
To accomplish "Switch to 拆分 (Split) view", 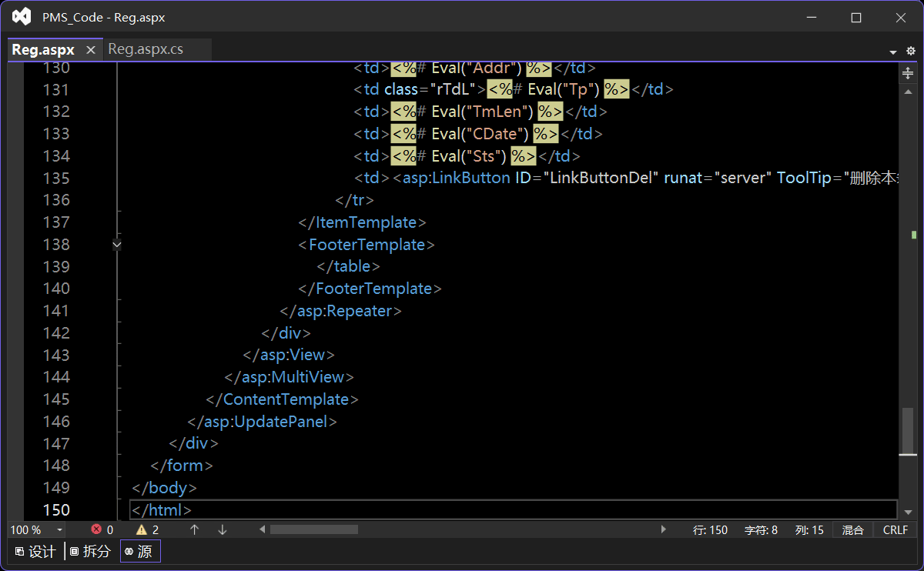I will coord(90,551).
